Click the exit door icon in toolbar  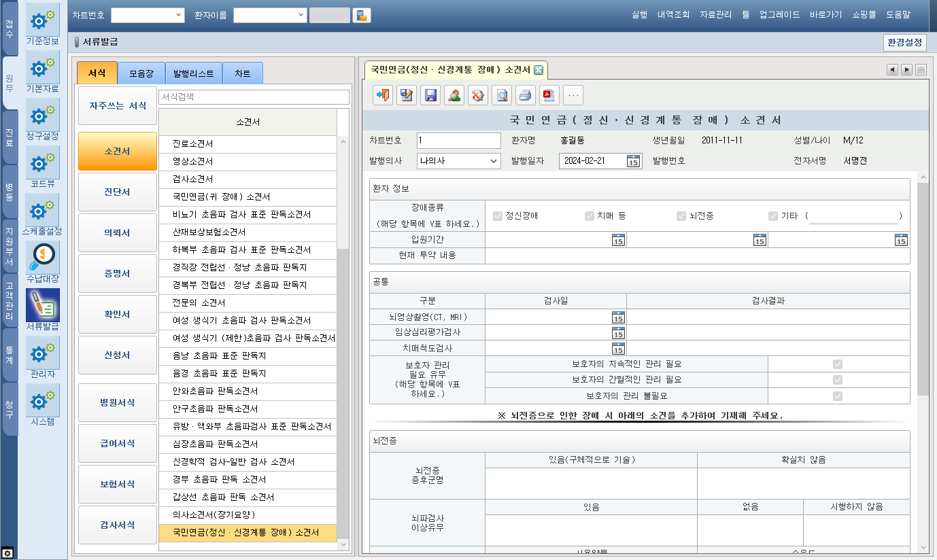pyautogui.click(x=383, y=95)
